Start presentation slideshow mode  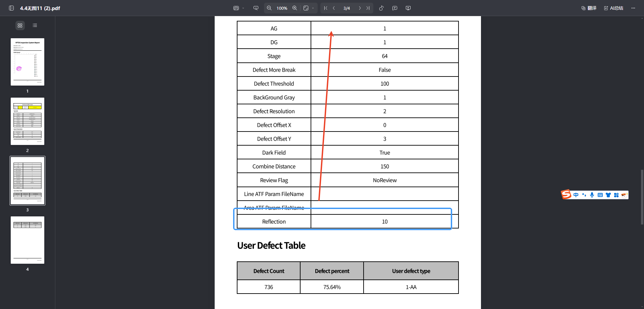(408, 8)
